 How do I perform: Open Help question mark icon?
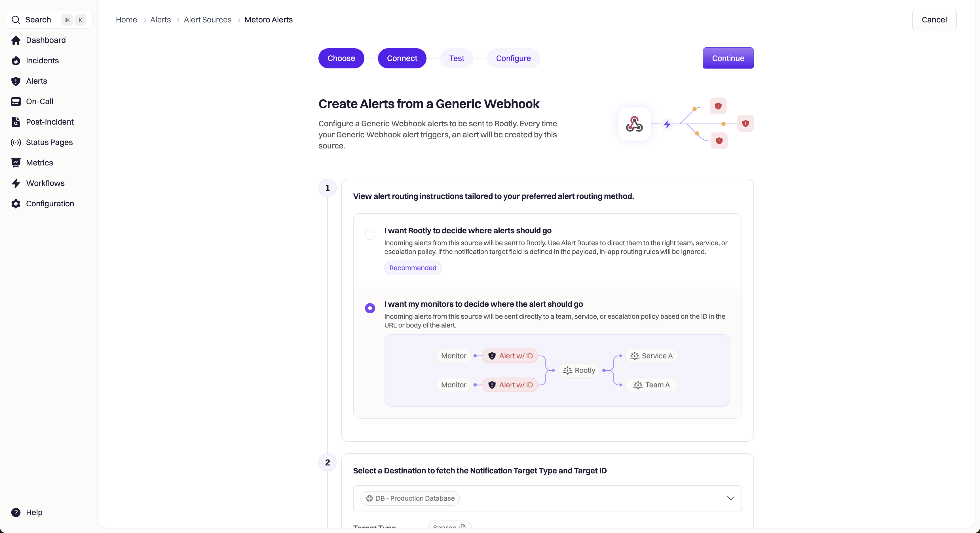coord(16,513)
